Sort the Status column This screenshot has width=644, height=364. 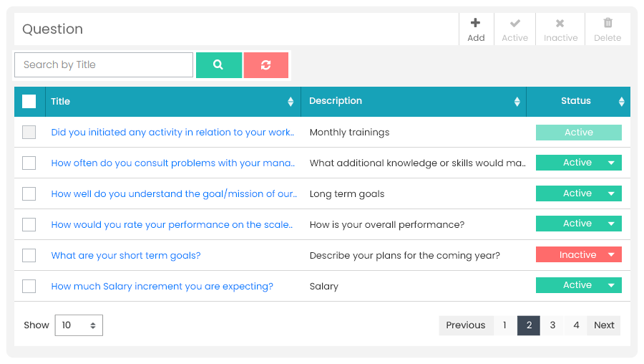click(621, 102)
